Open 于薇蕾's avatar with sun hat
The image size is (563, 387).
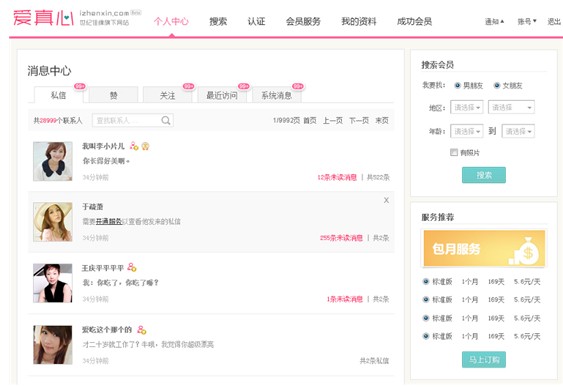(x=53, y=222)
